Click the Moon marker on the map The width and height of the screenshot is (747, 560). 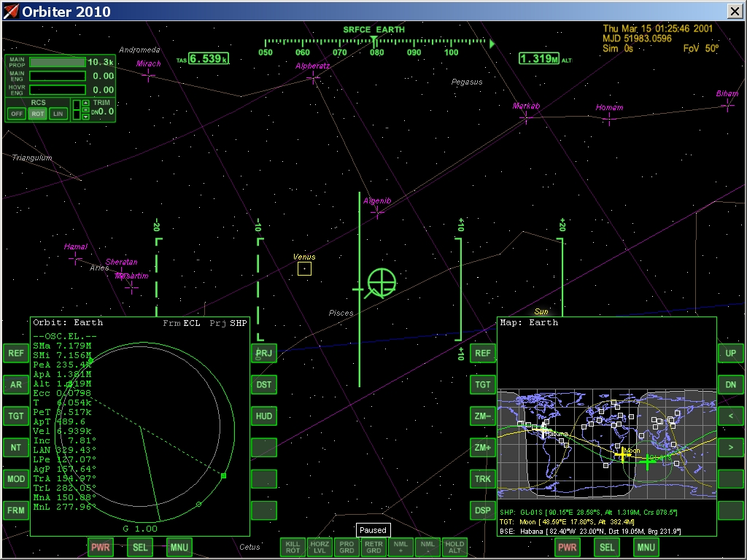[622, 455]
